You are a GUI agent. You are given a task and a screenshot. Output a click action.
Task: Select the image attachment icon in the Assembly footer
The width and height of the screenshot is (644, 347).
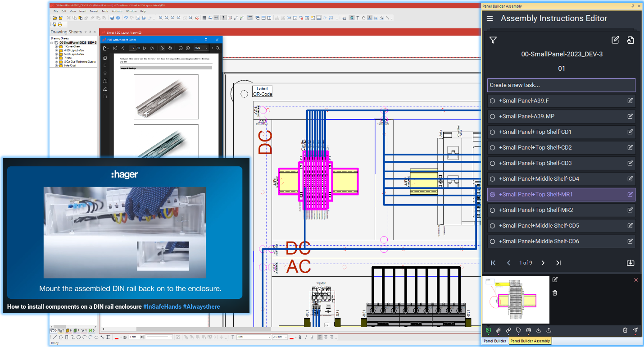(488, 330)
